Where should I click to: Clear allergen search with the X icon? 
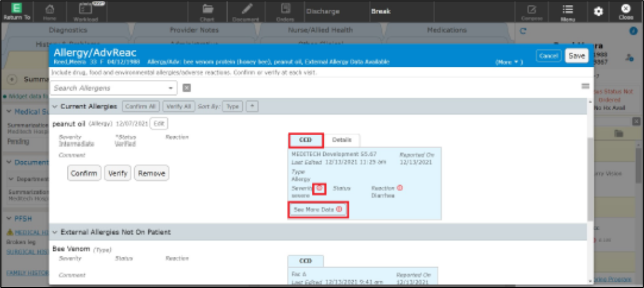(x=187, y=88)
